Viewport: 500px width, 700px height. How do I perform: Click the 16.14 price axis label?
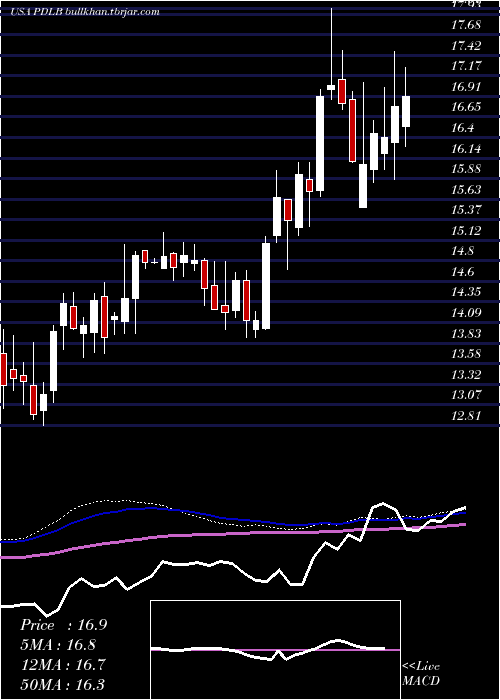pos(466,148)
